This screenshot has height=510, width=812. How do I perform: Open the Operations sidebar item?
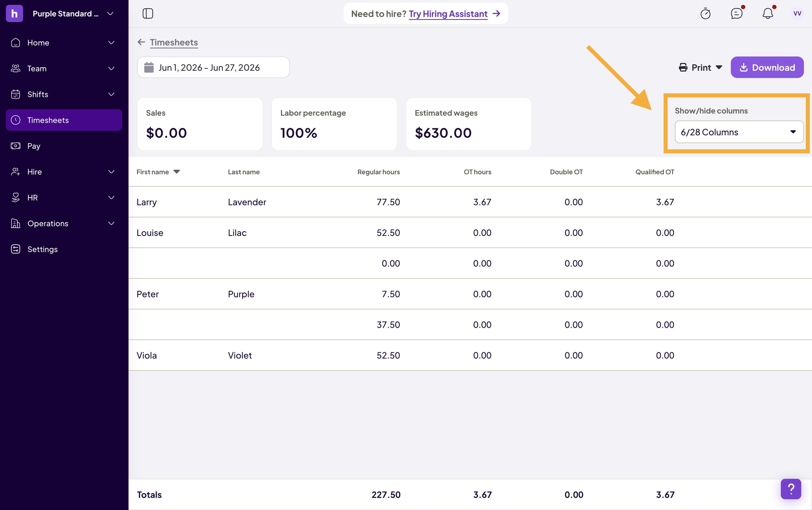pyautogui.click(x=64, y=223)
